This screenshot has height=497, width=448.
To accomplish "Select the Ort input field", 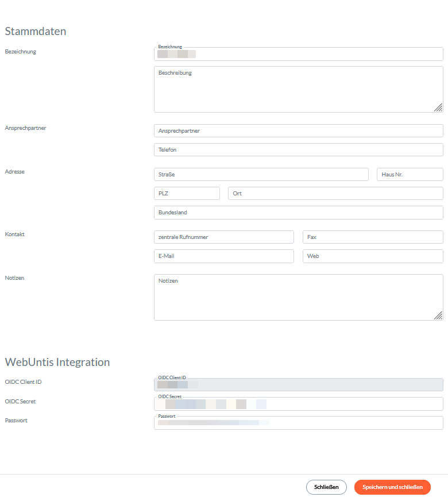I will [x=335, y=194].
